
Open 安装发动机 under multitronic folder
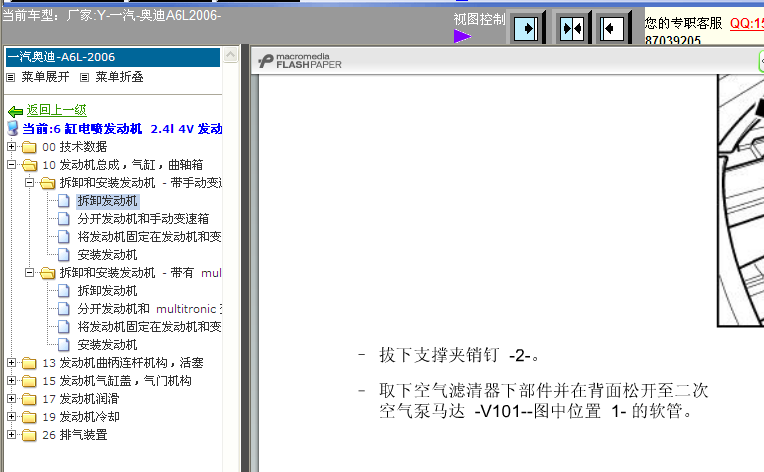pos(107,345)
